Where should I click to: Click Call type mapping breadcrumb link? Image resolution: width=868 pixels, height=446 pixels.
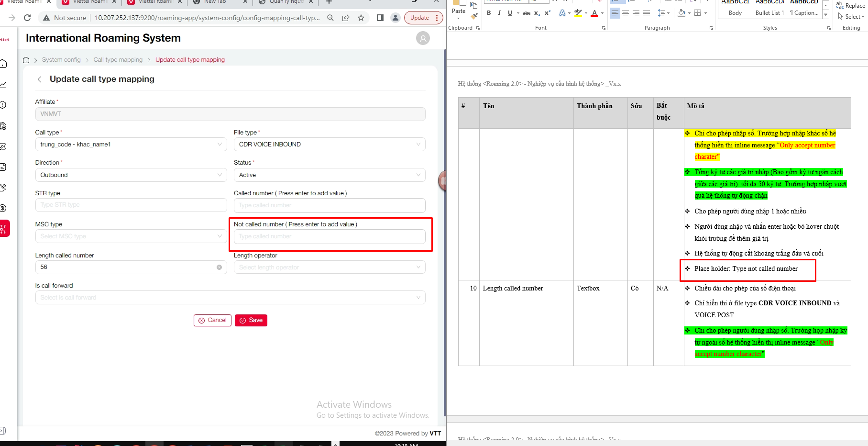118,60
